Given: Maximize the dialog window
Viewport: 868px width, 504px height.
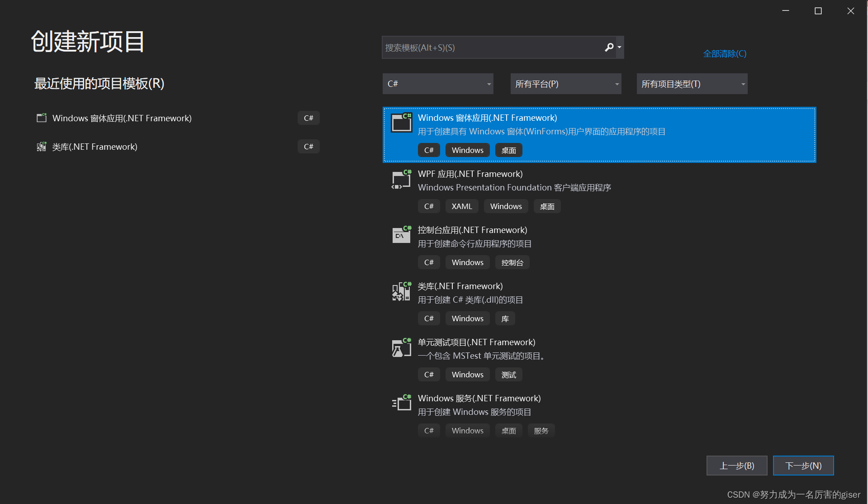Looking at the screenshot, I should tap(818, 11).
